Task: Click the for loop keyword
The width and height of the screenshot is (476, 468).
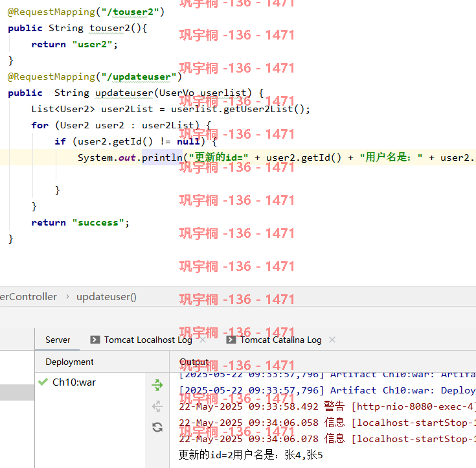Action: 40,125
